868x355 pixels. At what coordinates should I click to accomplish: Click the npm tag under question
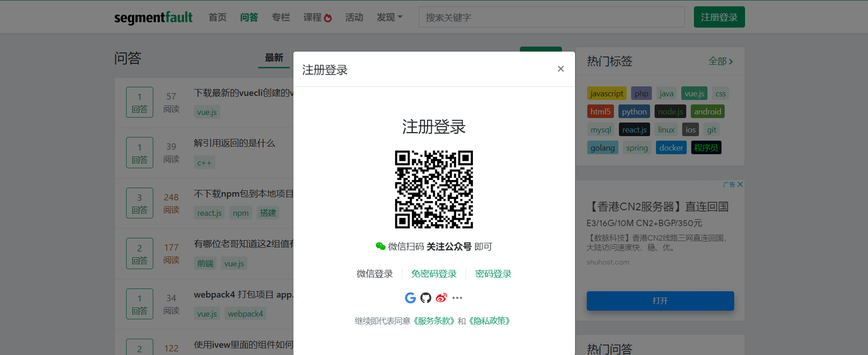[x=241, y=213]
